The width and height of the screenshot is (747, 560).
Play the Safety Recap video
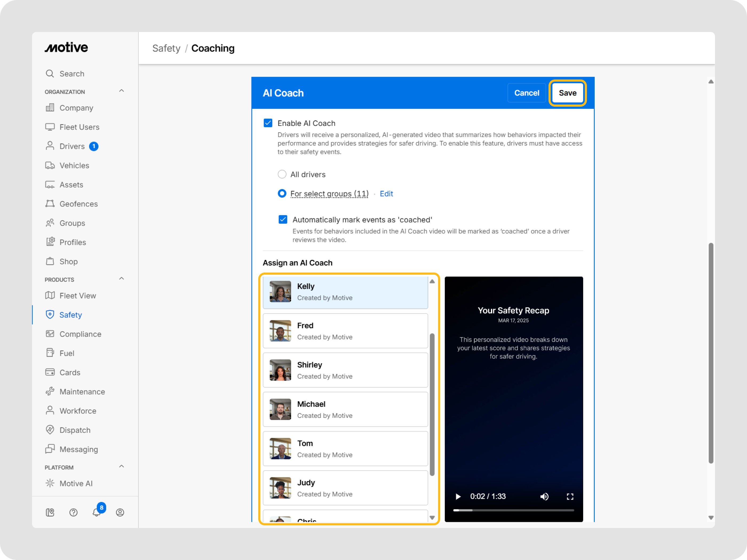point(458,496)
